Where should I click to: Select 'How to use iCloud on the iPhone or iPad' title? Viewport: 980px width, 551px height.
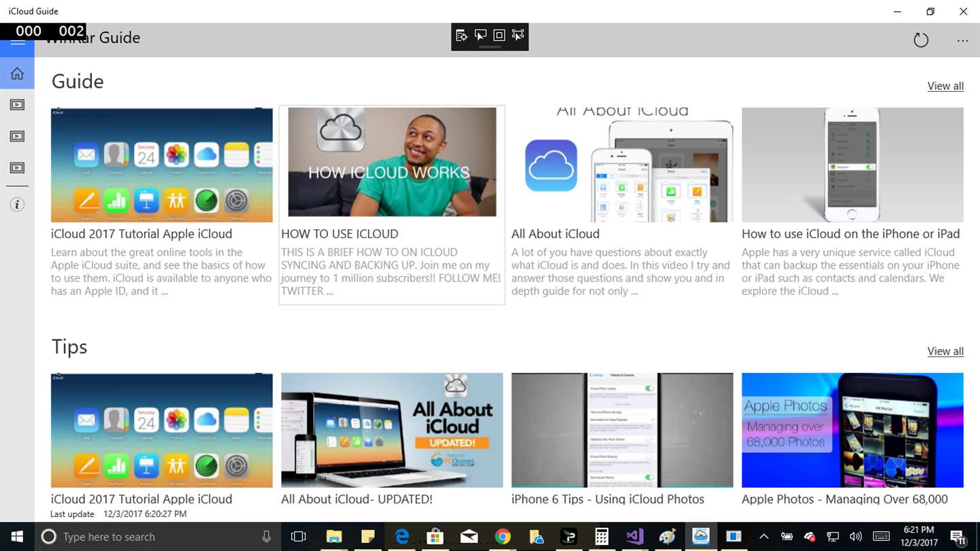click(851, 234)
